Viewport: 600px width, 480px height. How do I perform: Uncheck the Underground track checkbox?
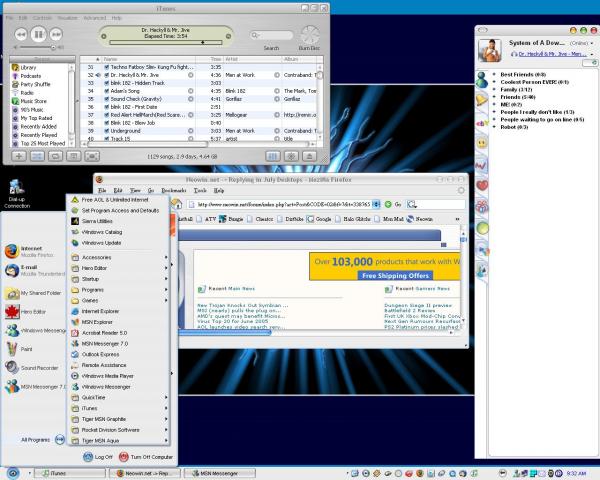coord(107,131)
